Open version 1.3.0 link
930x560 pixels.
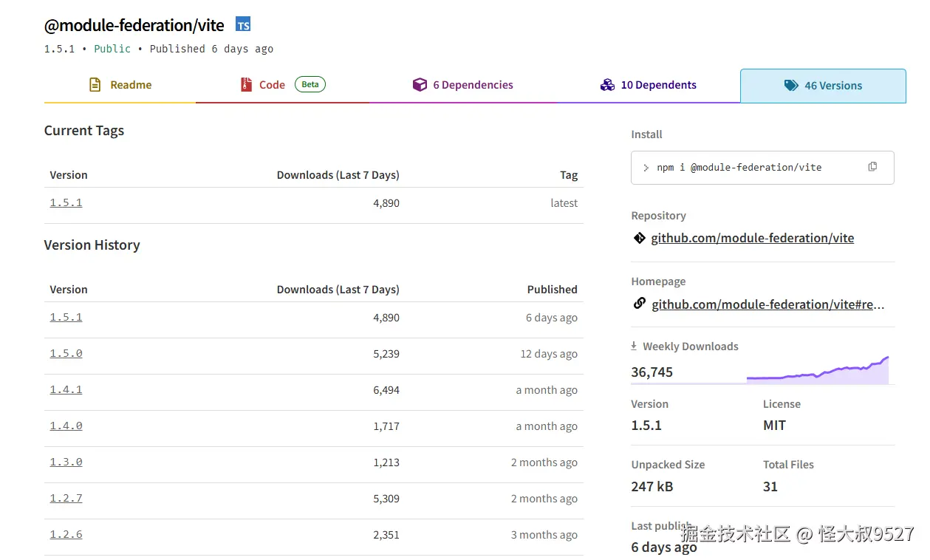(66, 462)
